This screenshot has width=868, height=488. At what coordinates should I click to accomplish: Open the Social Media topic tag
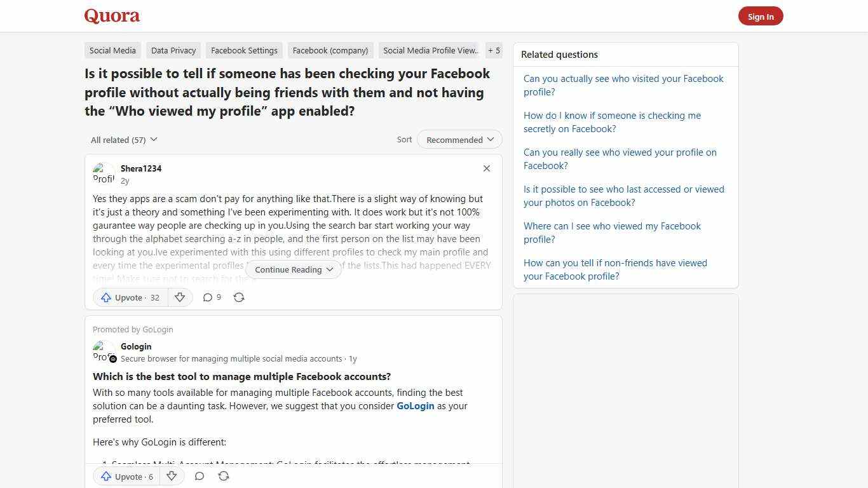112,50
